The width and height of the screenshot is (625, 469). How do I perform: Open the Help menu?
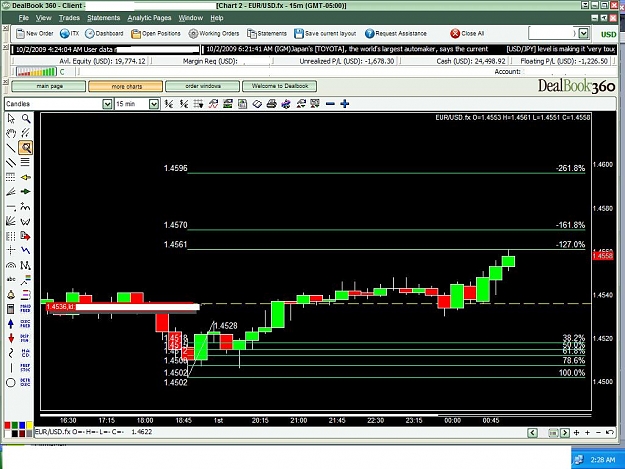pos(217,18)
